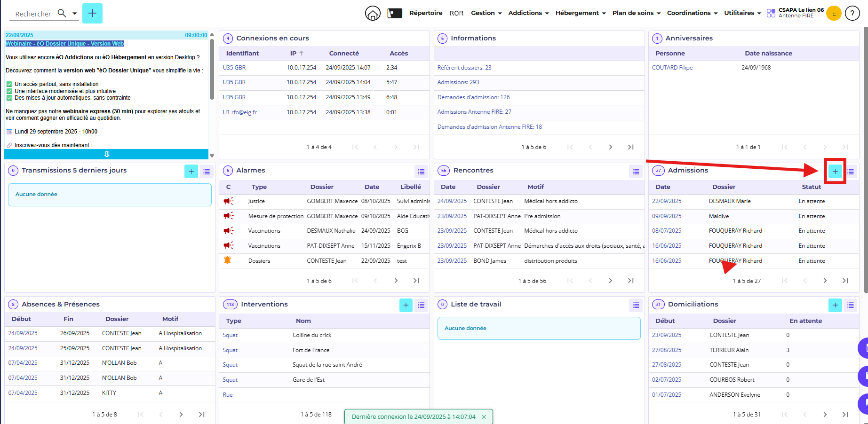Image resolution: width=868 pixels, height=424 pixels.
Task: Open COUTARD Filipe birthday link
Action: point(672,68)
